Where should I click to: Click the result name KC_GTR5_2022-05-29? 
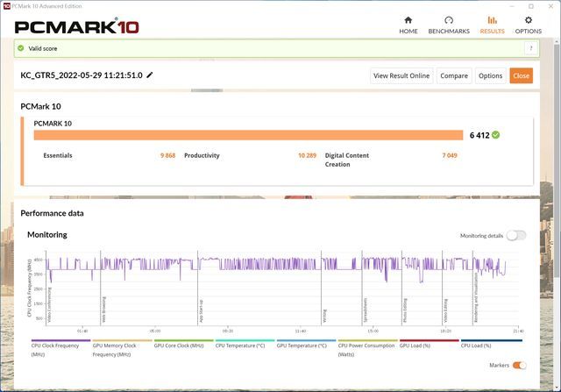[82, 75]
